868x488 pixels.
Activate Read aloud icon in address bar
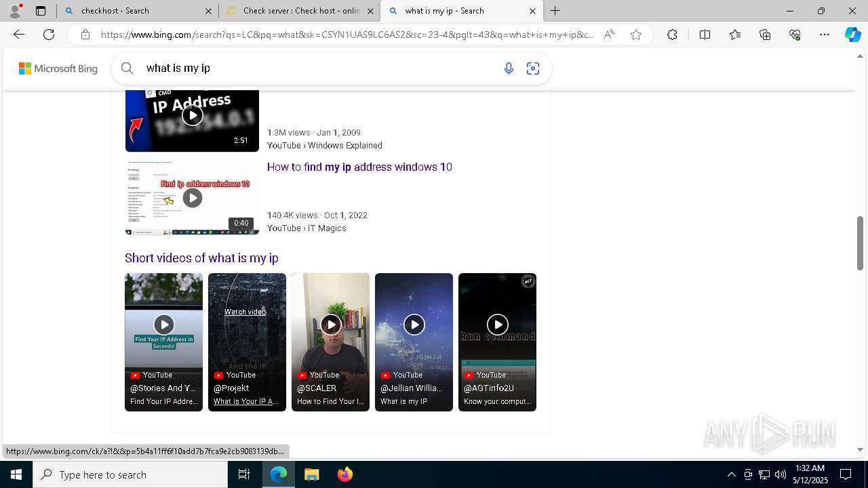tap(609, 35)
